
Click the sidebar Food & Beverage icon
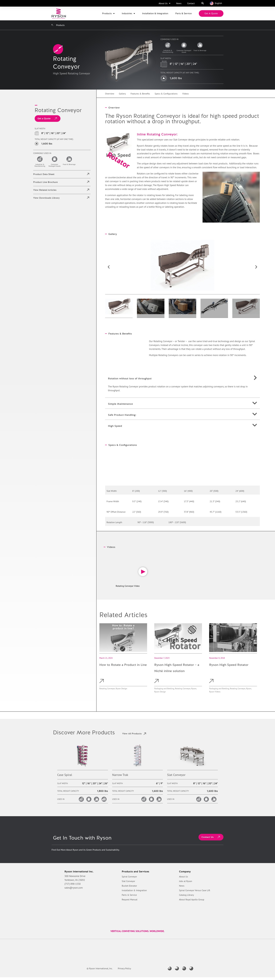[x=69, y=159]
